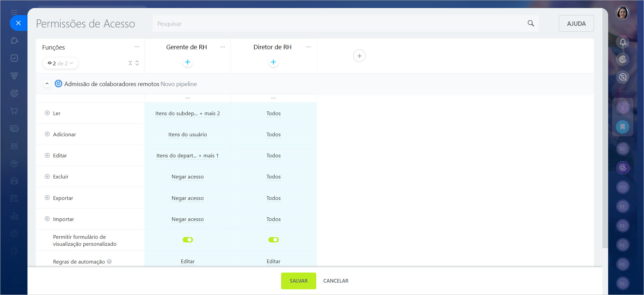644x295 pixels.
Task: Open Diretor de RH column options menu
Action: coord(309,47)
